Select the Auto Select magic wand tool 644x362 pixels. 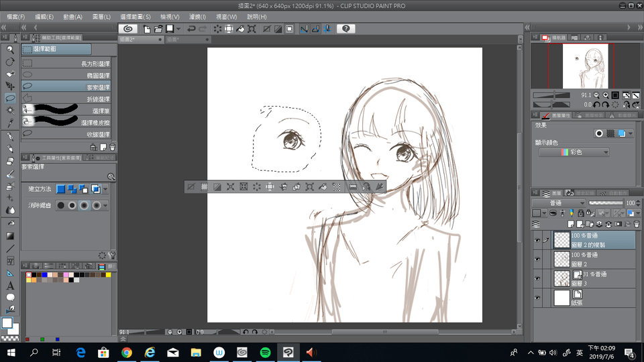click(x=10, y=110)
